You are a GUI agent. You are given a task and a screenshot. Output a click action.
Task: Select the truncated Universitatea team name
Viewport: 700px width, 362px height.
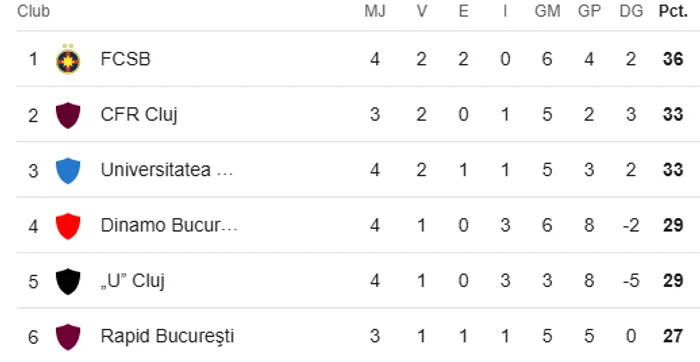point(167,170)
